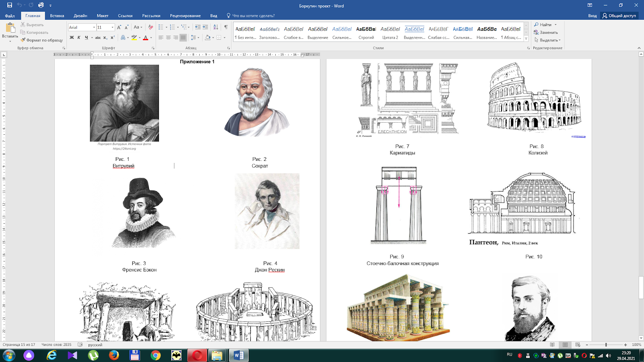
Task: Toggle superscript formatting
Action: [113, 37]
